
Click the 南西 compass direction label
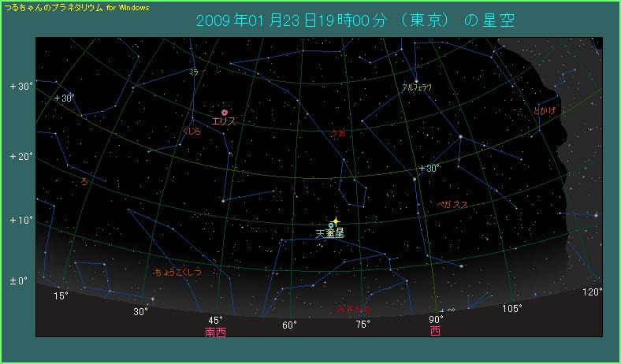coord(214,332)
